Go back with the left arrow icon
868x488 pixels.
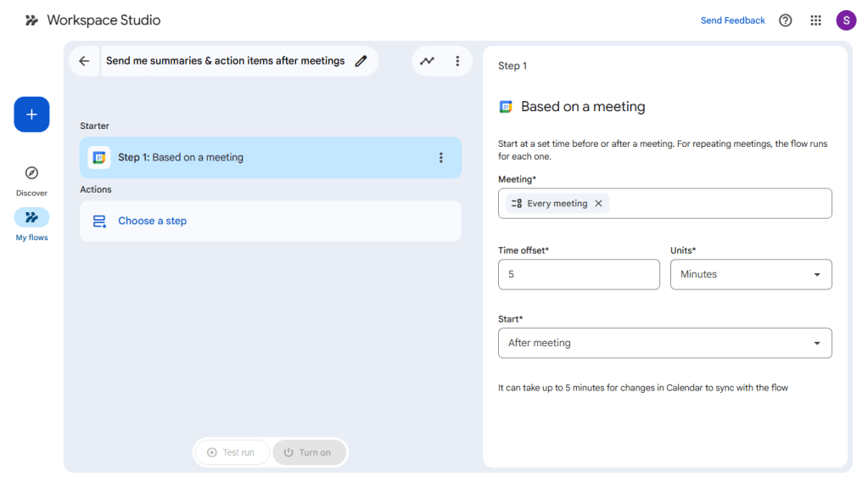point(84,61)
